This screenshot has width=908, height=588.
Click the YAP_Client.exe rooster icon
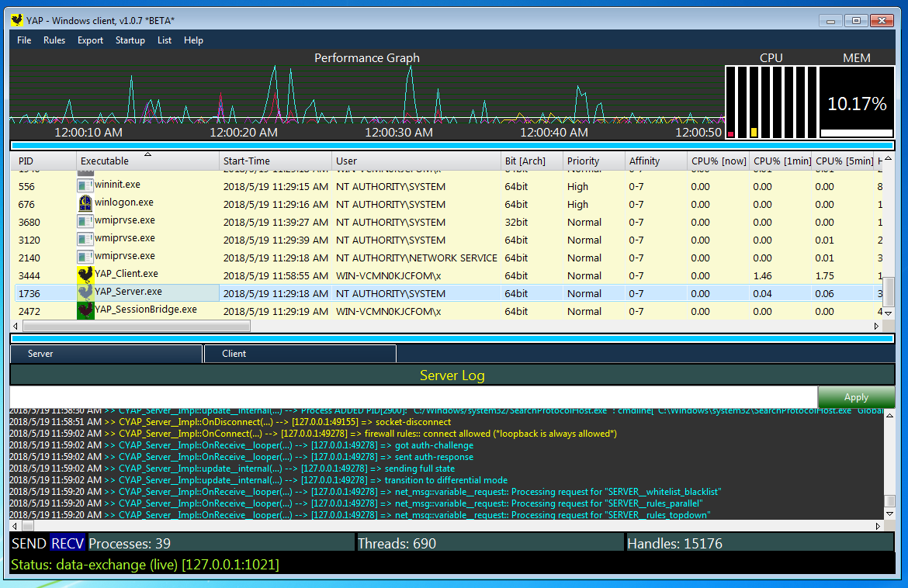coord(85,275)
